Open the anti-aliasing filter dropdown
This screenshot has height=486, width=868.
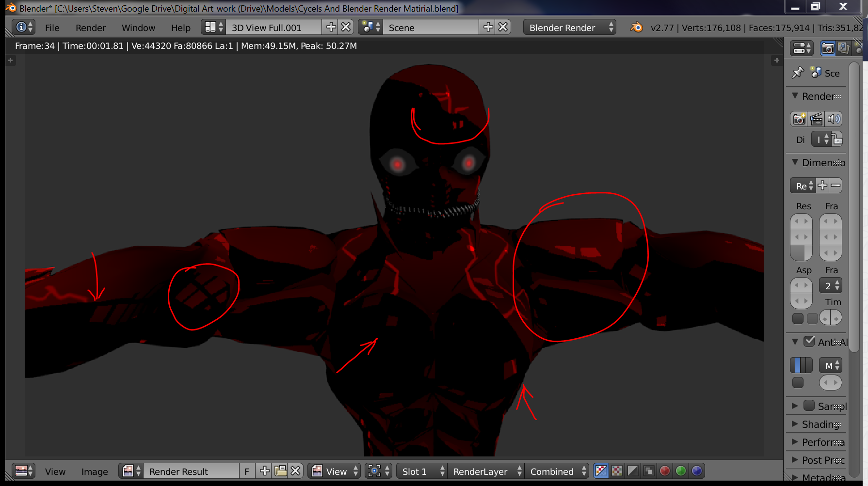[831, 365]
